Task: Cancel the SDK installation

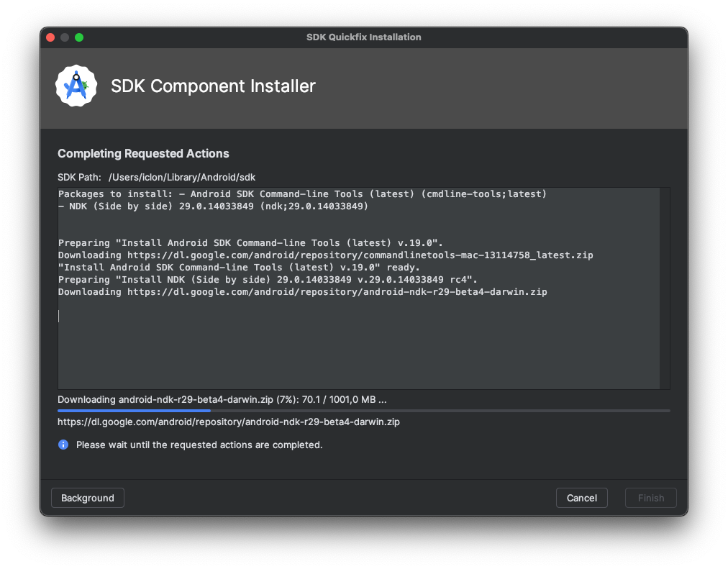Action: 582,498
